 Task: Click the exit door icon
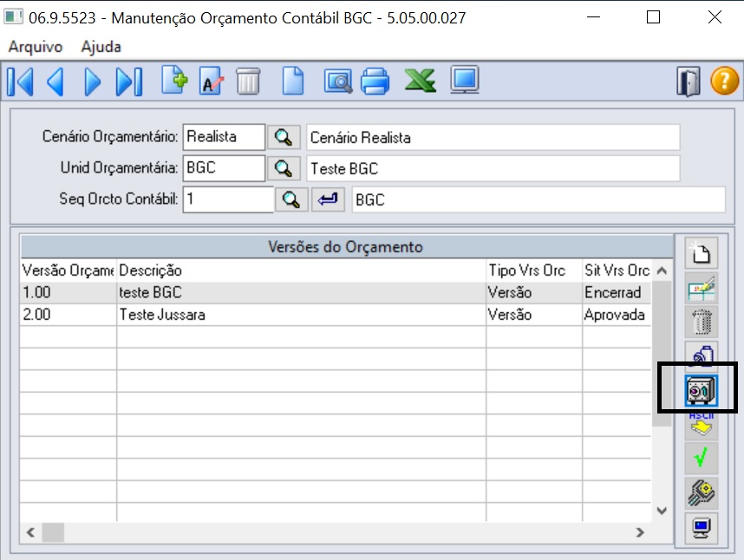[688, 82]
